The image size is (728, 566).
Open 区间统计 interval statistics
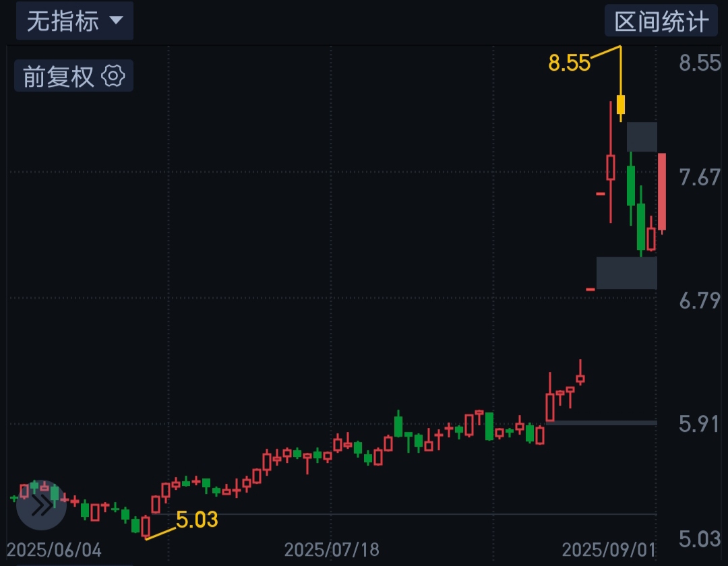point(661,21)
